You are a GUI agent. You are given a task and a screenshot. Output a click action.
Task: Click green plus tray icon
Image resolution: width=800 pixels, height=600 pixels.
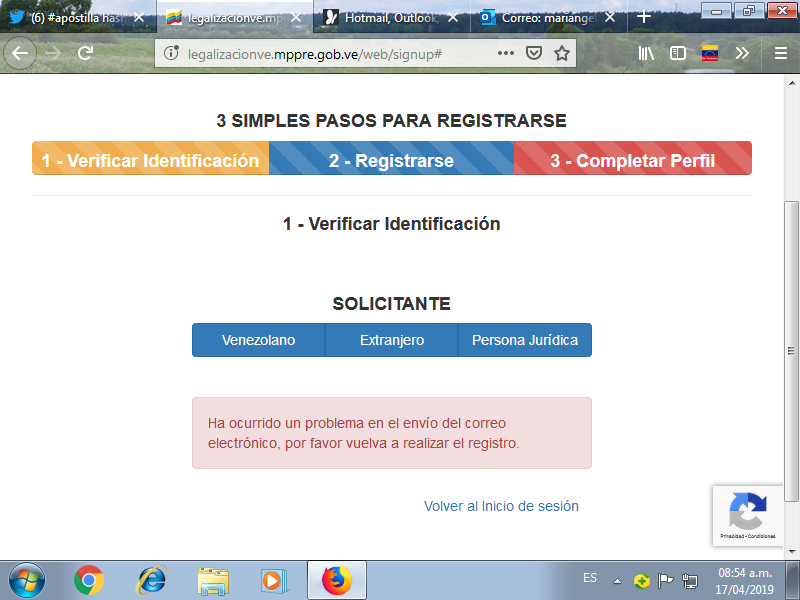point(642,581)
